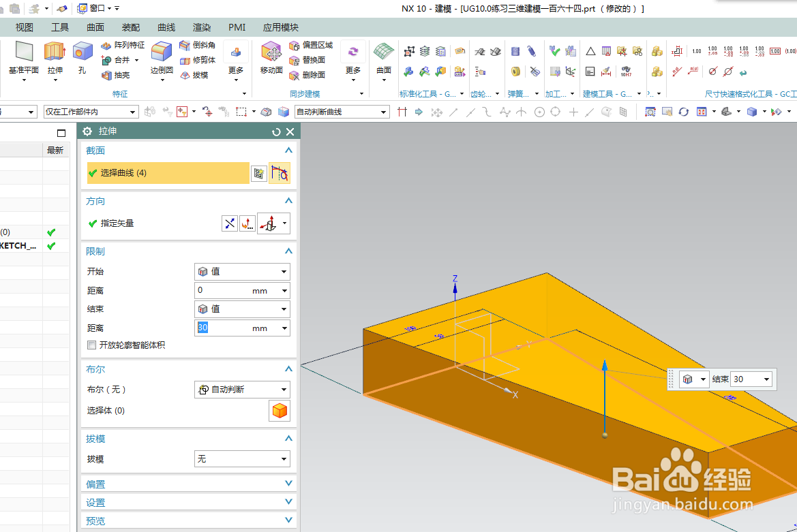
Task: Open the 应用模块 ribbon tab
Action: click(x=281, y=27)
